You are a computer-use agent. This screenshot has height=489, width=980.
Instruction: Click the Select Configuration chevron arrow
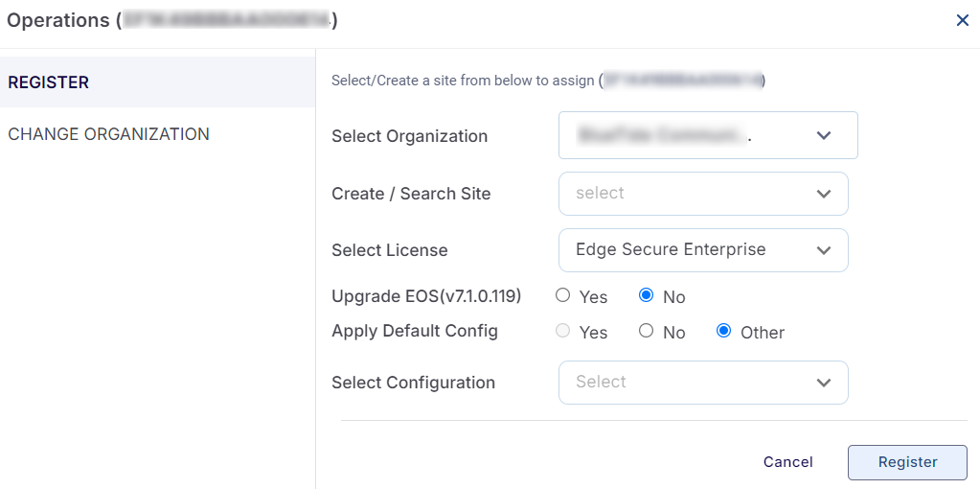click(824, 383)
